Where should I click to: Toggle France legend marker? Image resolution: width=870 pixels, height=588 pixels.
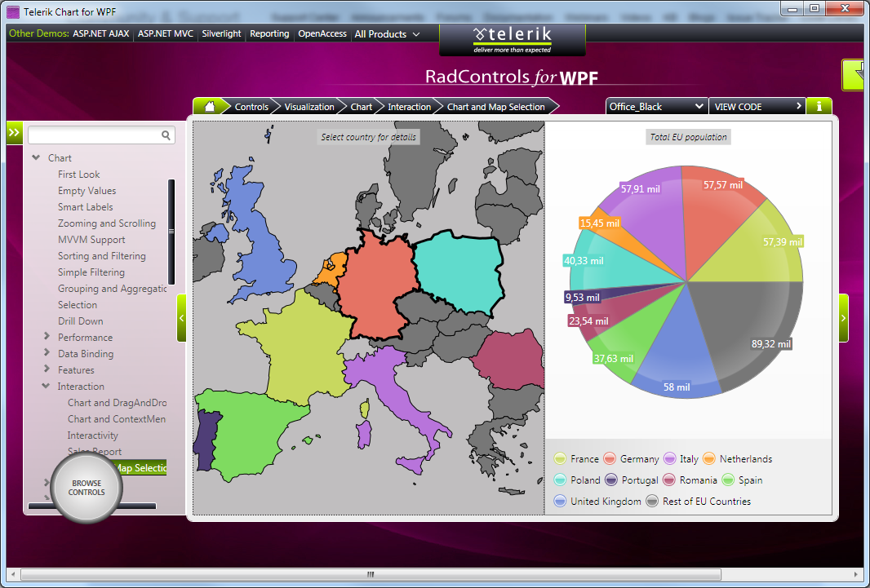[560, 459]
